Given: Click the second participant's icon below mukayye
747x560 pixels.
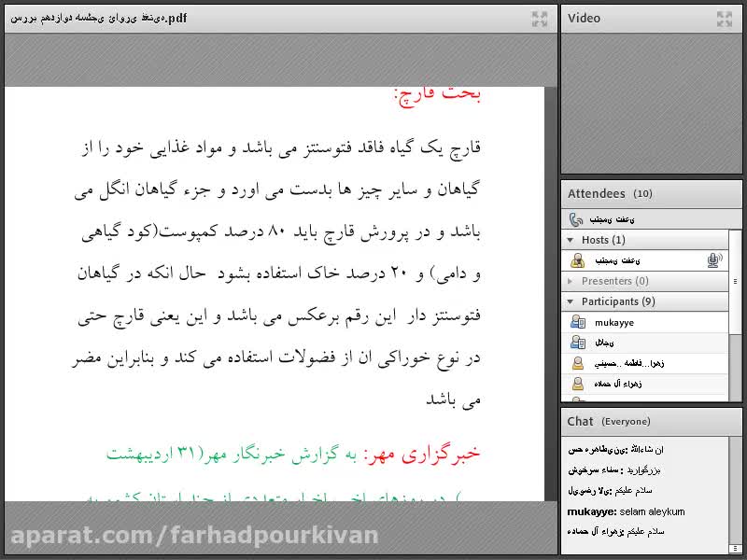Looking at the screenshot, I should pos(578,343).
